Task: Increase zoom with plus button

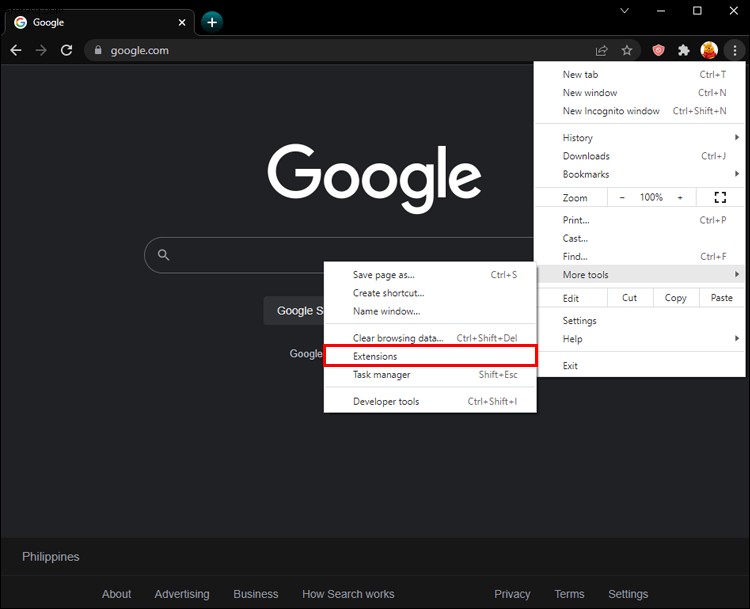Action: coord(680,197)
